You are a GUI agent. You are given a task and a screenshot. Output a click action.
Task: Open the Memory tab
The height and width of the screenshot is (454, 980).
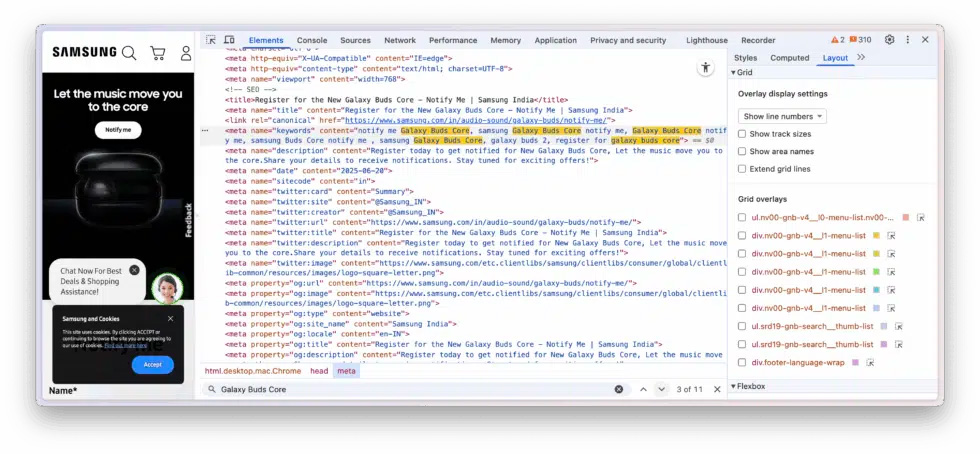pos(506,40)
